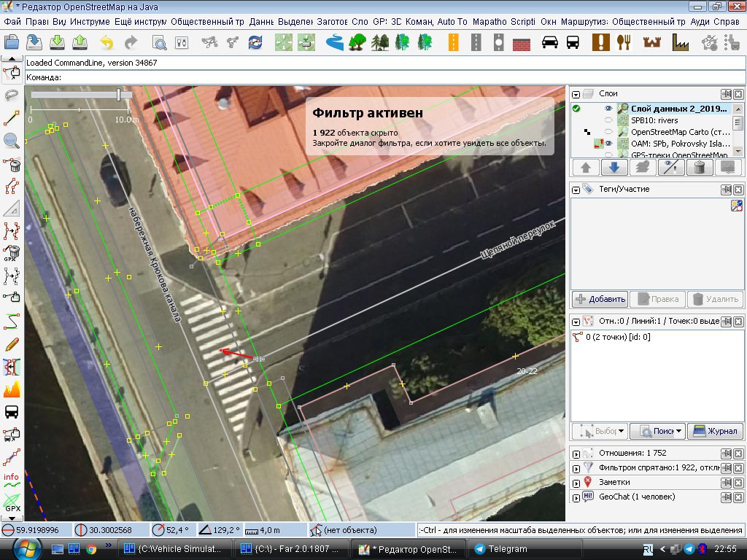Click the layer visibility/opacity button
747x560 pixels.
click(x=671, y=167)
